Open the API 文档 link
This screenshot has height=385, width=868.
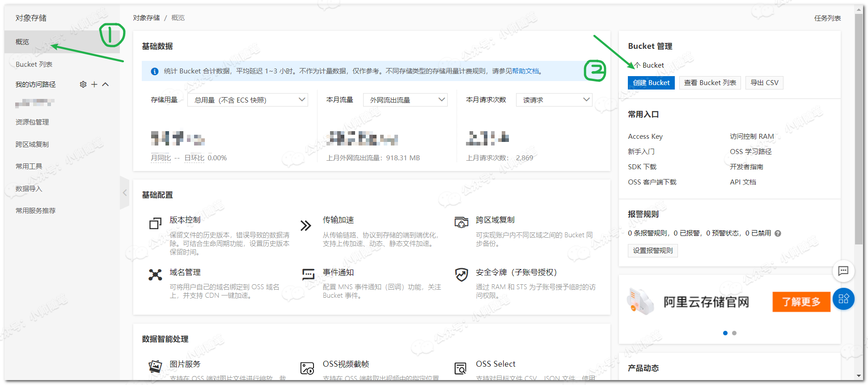click(x=743, y=182)
